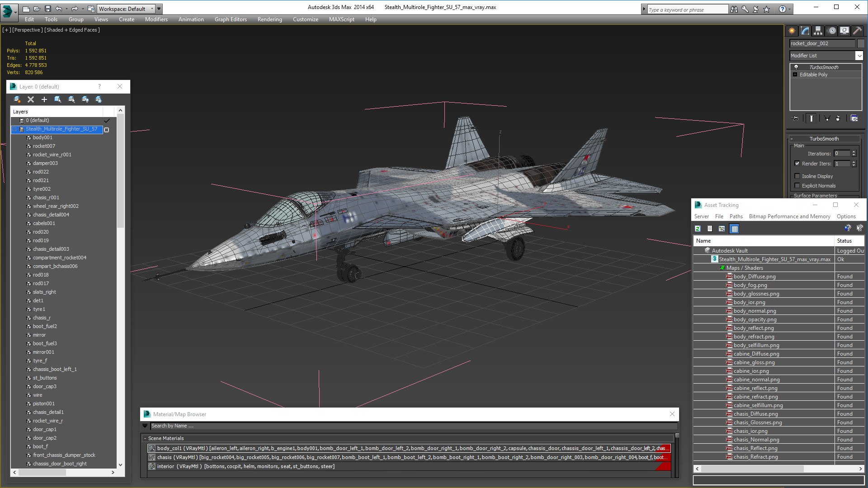Click Show End Result toggle icon
Screen dimensions: 868x488
coord(811,118)
